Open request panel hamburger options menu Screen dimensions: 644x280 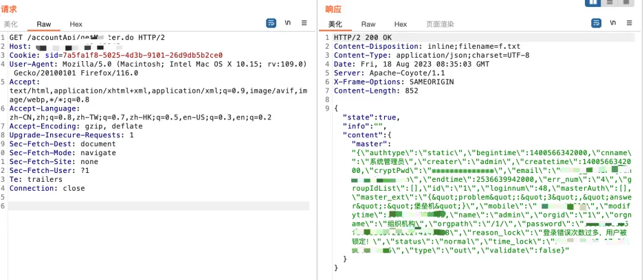click(304, 23)
